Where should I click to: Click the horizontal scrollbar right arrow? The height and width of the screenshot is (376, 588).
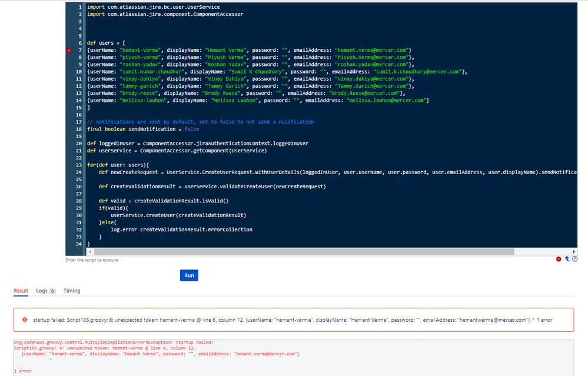point(574,251)
